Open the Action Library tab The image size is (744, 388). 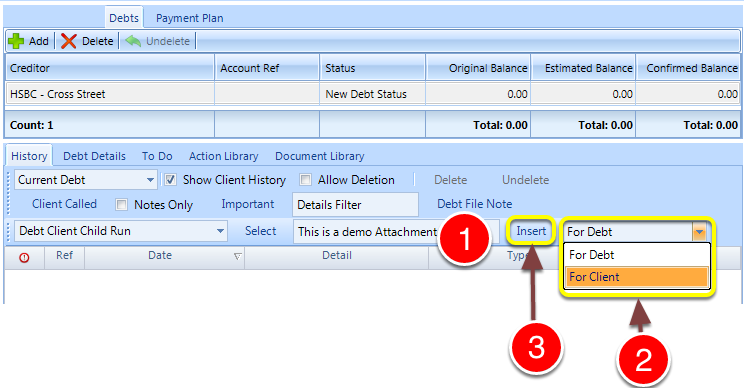[x=223, y=156]
